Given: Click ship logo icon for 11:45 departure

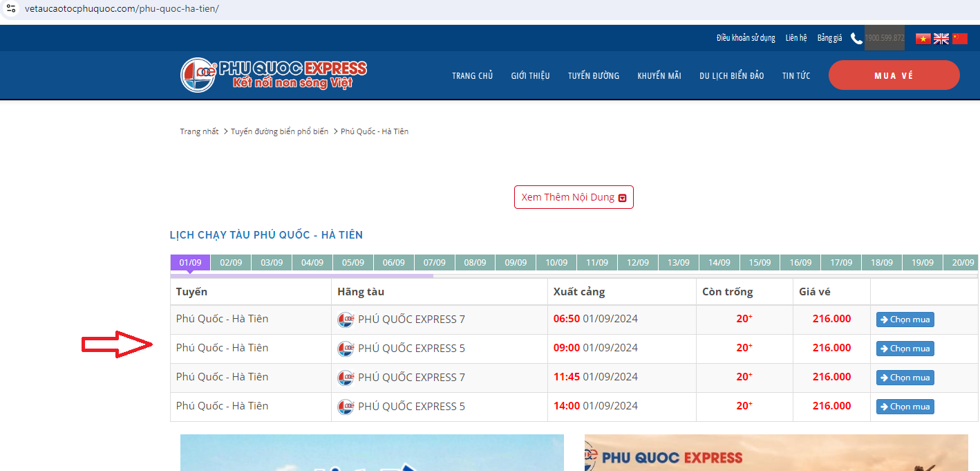Looking at the screenshot, I should pyautogui.click(x=346, y=378).
